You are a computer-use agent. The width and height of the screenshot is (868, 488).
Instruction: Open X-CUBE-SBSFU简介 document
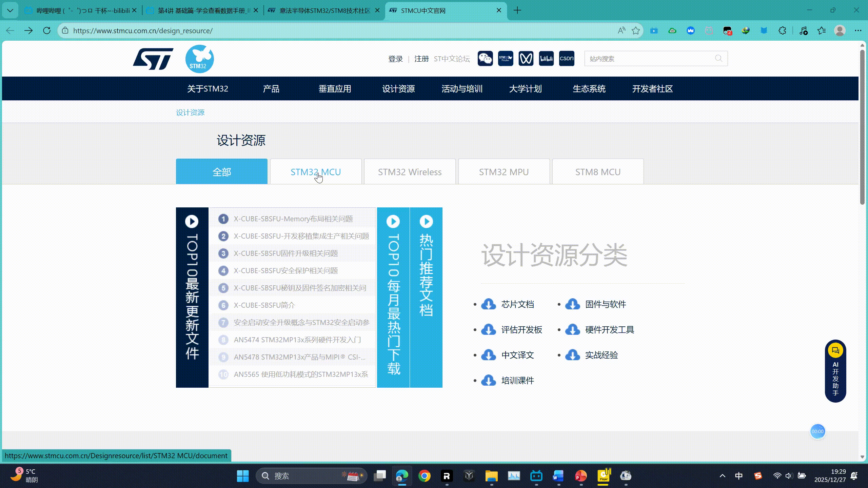pyautogui.click(x=264, y=305)
